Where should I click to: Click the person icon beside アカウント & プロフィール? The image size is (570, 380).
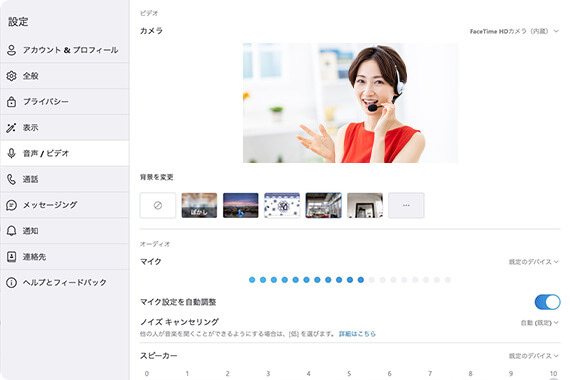11,50
